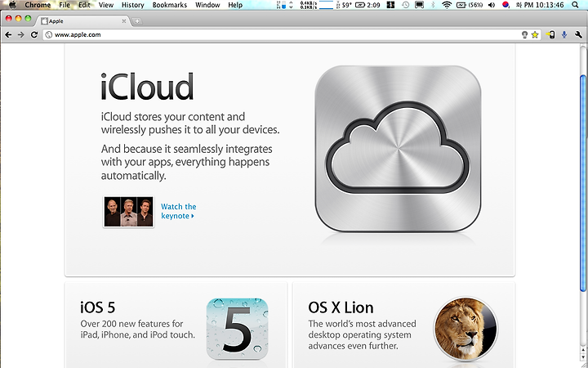Viewport: 588px width, 368px height.
Task: Click the lightbulb icon in address bar
Action: 524,35
